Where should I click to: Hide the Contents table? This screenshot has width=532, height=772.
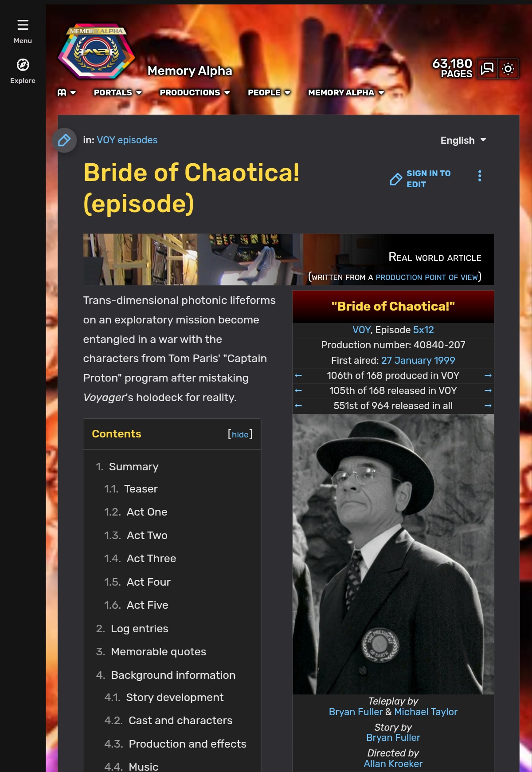pos(240,435)
